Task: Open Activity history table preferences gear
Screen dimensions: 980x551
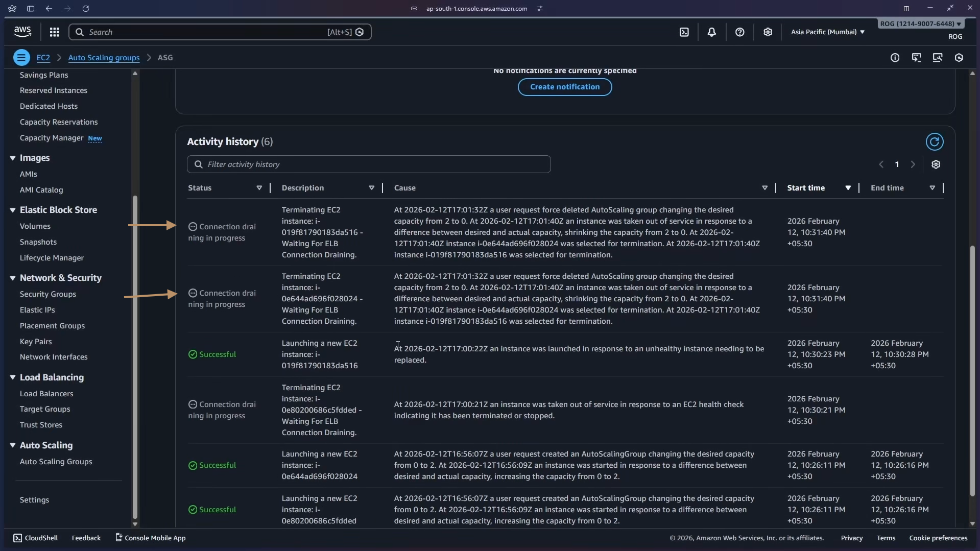Action: (x=936, y=164)
